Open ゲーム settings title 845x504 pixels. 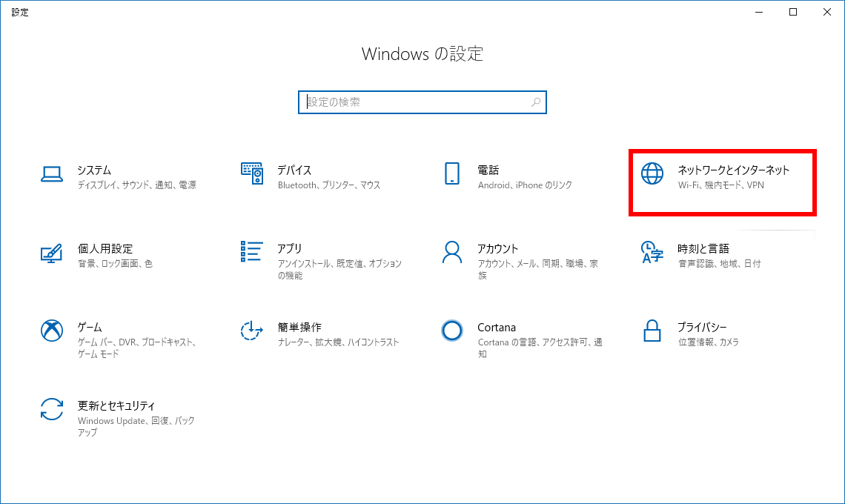pos(90,327)
